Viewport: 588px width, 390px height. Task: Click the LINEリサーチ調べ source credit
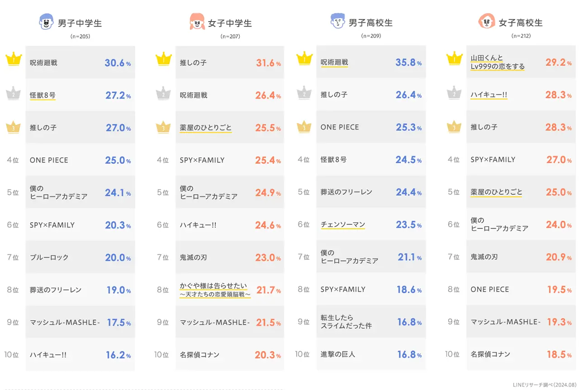(545, 385)
